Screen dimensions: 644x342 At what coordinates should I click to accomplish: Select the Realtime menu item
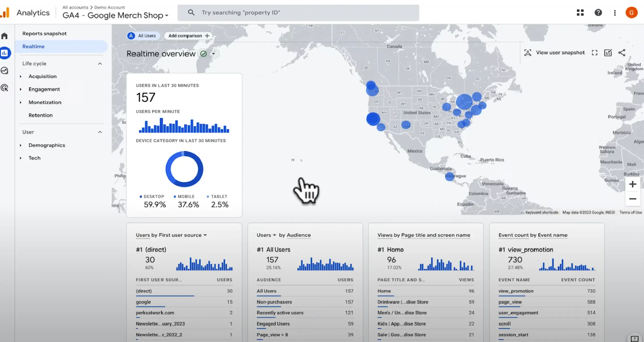[61, 47]
